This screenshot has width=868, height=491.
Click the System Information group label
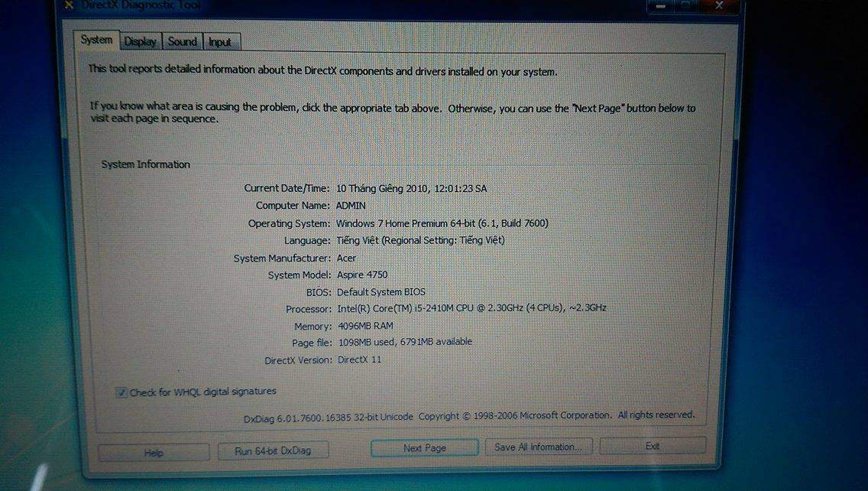pos(146,164)
